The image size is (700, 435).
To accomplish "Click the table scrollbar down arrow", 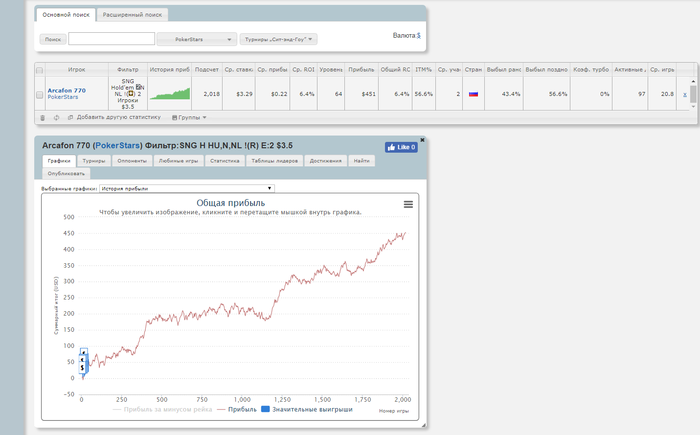I will 693,107.
